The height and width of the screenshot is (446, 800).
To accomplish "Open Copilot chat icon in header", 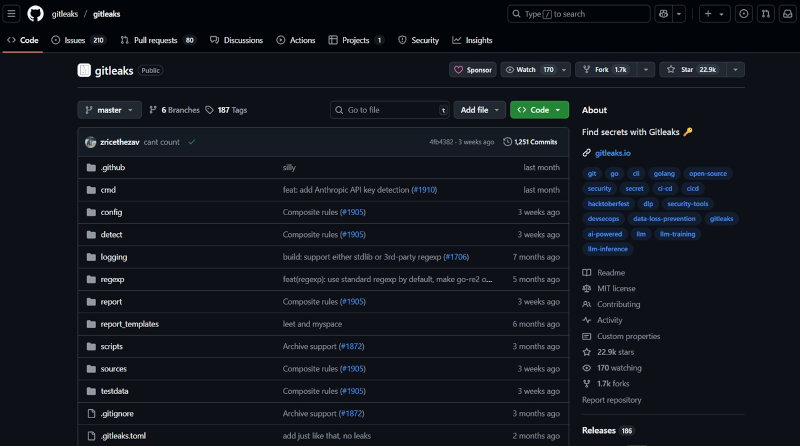I will point(663,14).
